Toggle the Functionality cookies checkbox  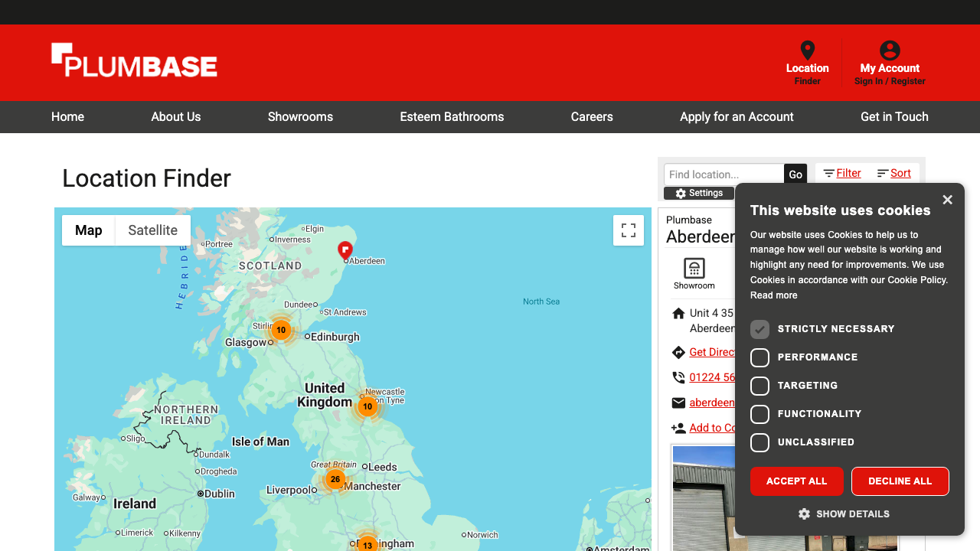coord(759,414)
